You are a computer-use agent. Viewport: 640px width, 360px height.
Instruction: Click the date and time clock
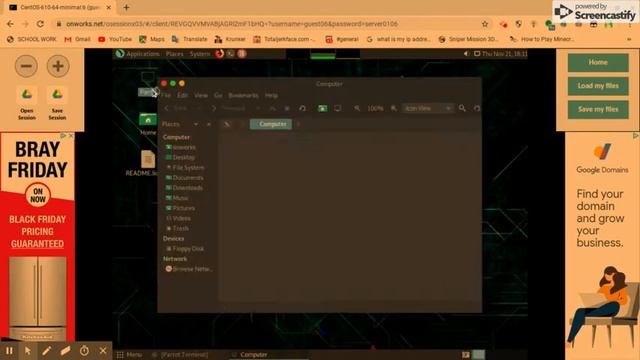click(x=504, y=54)
